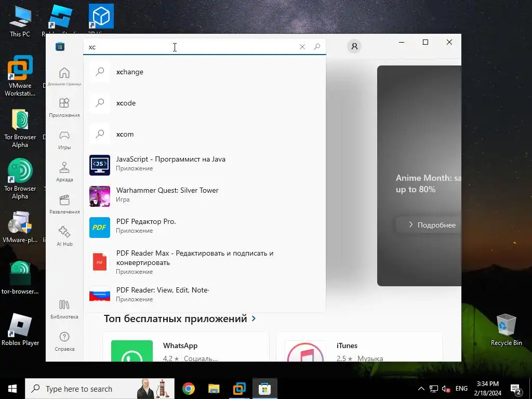
Task: Click WhatsApp green icon
Action: 132,351
